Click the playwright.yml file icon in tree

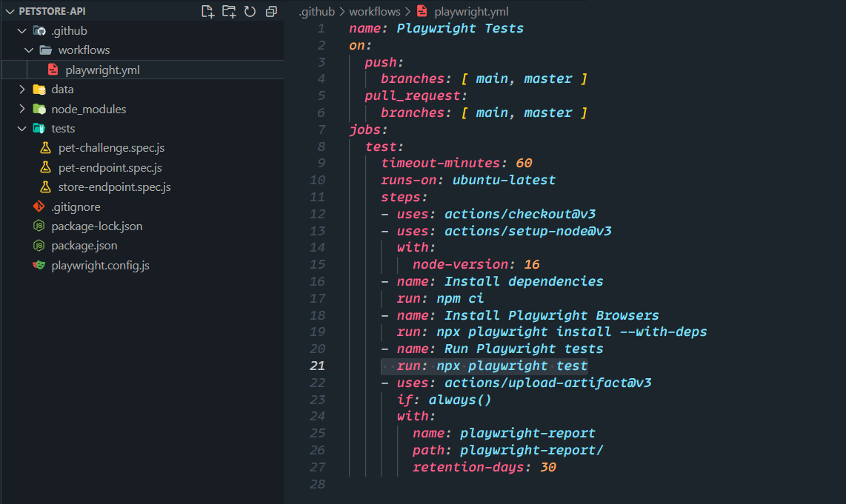pyautogui.click(x=53, y=70)
